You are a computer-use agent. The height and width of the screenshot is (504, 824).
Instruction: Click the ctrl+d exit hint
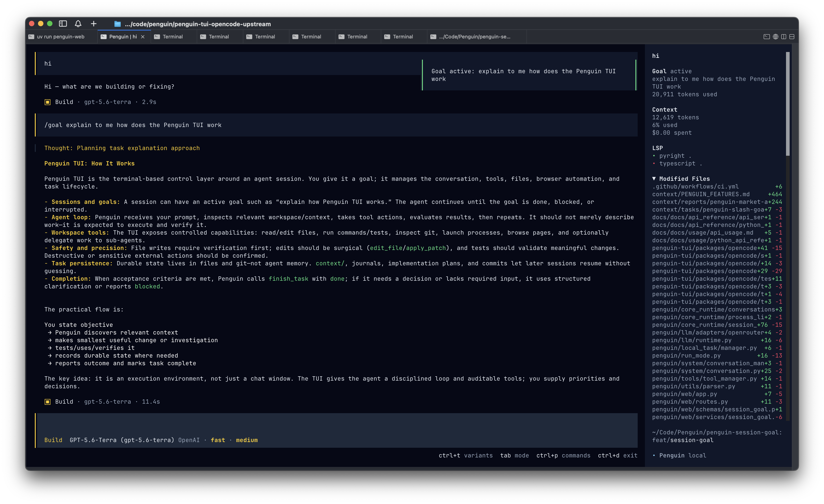click(617, 456)
